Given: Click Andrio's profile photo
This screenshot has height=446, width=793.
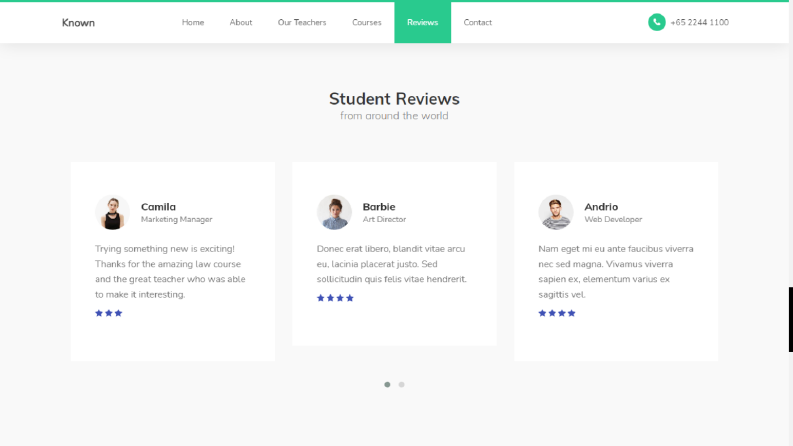Looking at the screenshot, I should coord(556,212).
